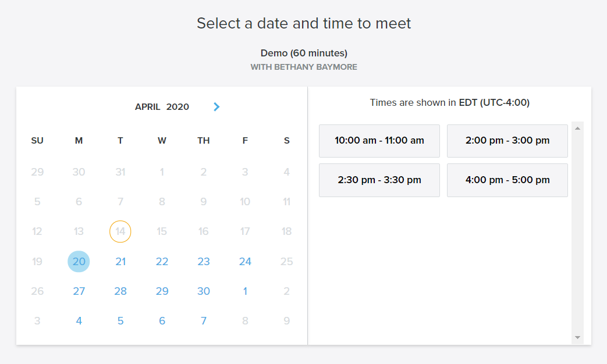Click the scrollbar up arrow in times list
The width and height of the screenshot is (607, 364).
point(577,129)
